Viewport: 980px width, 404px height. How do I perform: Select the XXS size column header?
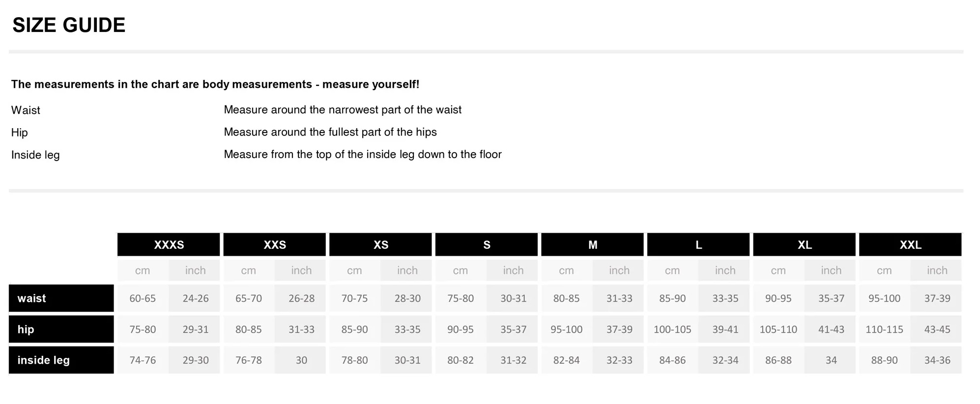pos(275,244)
